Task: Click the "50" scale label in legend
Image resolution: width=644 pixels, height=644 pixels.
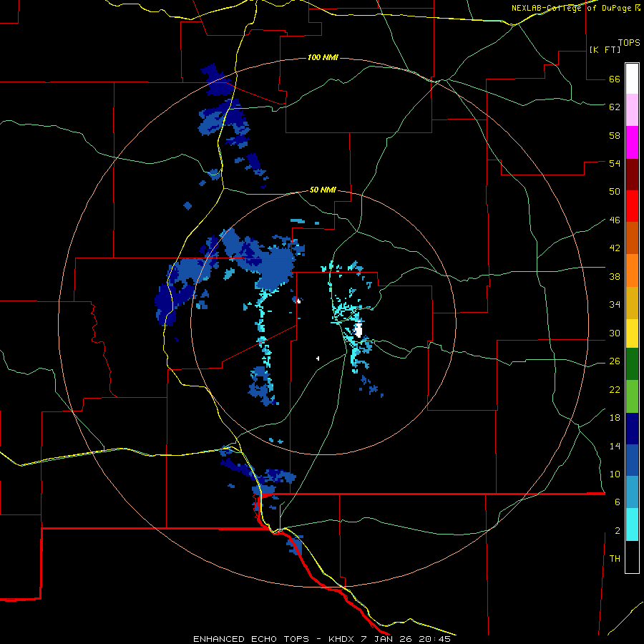Action: click(615, 192)
